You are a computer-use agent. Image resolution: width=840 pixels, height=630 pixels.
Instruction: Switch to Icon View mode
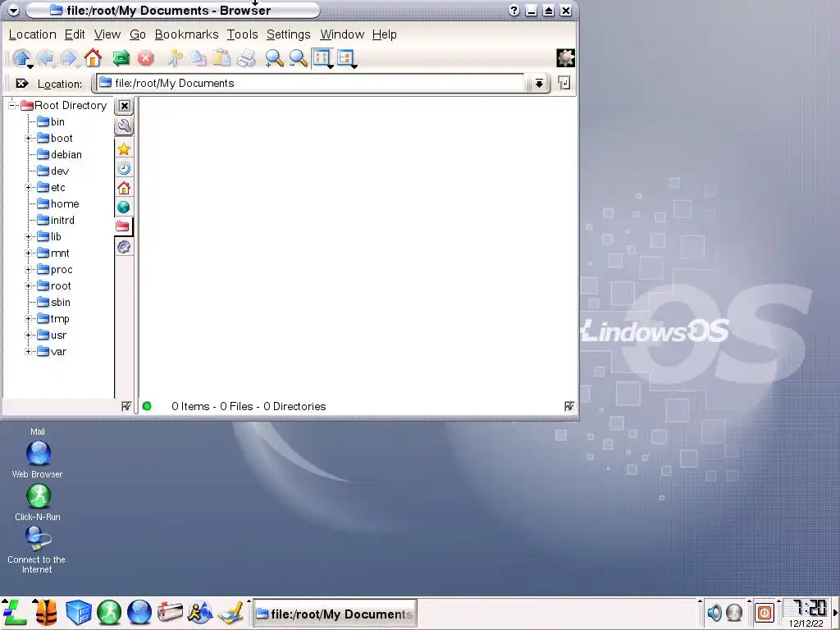(x=321, y=57)
